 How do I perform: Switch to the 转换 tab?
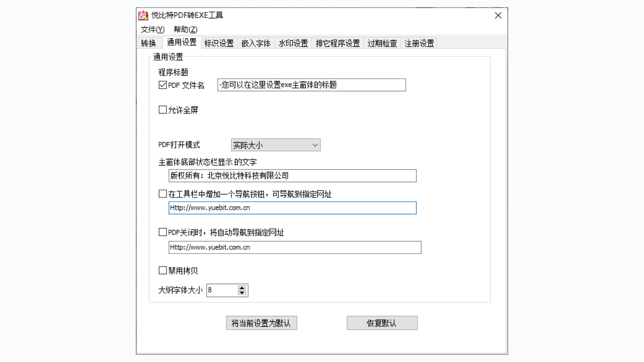pyautogui.click(x=149, y=43)
